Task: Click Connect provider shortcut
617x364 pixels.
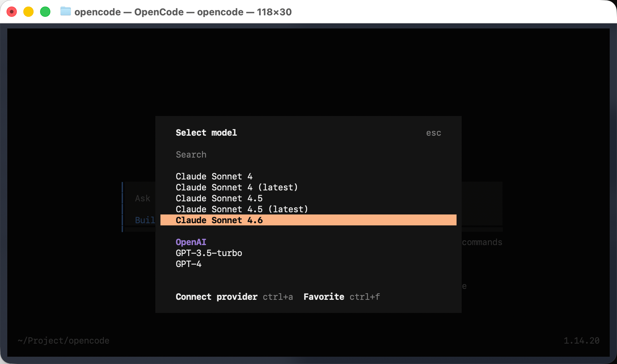Action: click(234, 297)
